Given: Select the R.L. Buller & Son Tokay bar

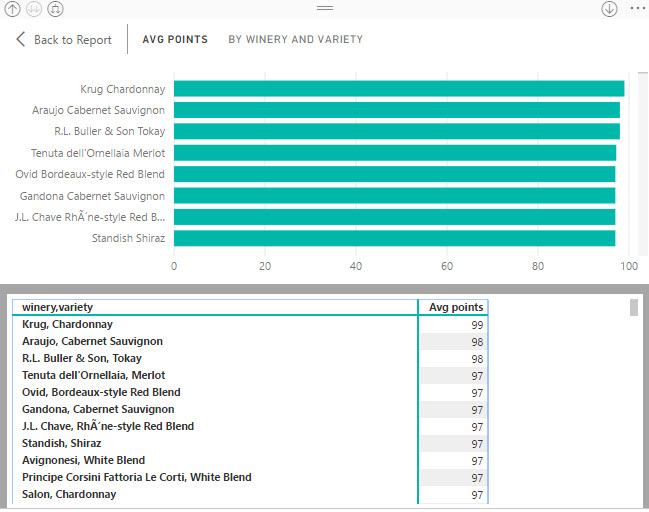Looking at the screenshot, I should (x=397, y=131).
